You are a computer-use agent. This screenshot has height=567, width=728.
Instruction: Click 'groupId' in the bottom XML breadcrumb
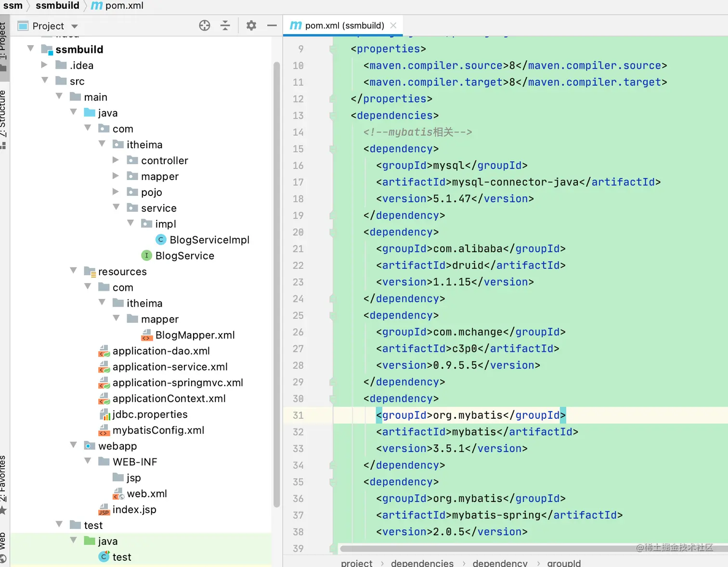tap(564, 563)
